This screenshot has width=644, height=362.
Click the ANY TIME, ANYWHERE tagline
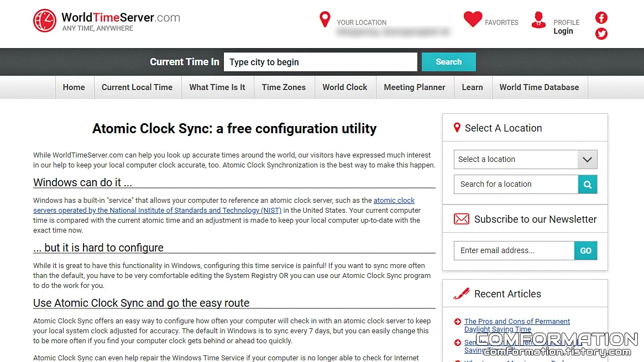tap(98, 28)
